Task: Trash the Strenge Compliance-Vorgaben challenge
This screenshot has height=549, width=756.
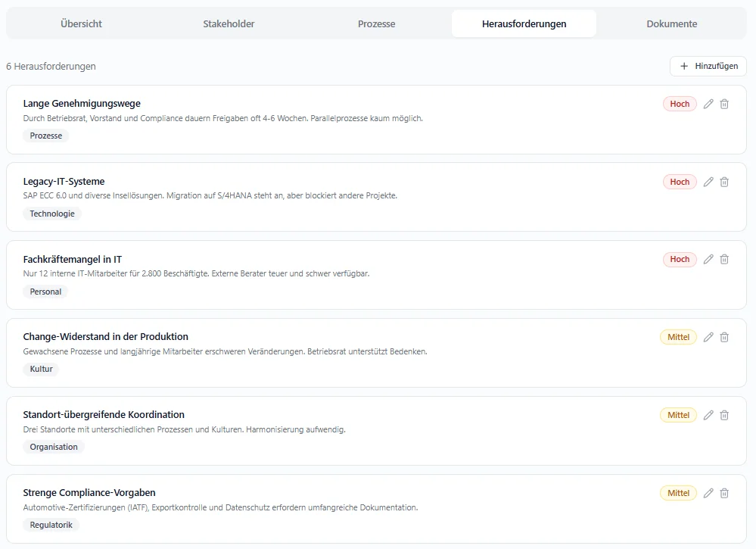Action: point(724,493)
